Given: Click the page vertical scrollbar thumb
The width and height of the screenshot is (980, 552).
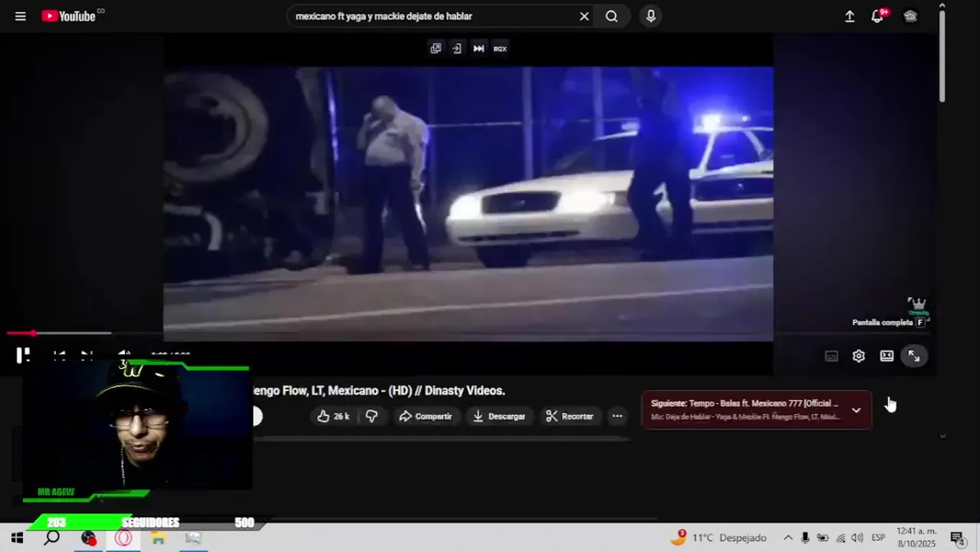Looking at the screenshot, I should (942, 56).
